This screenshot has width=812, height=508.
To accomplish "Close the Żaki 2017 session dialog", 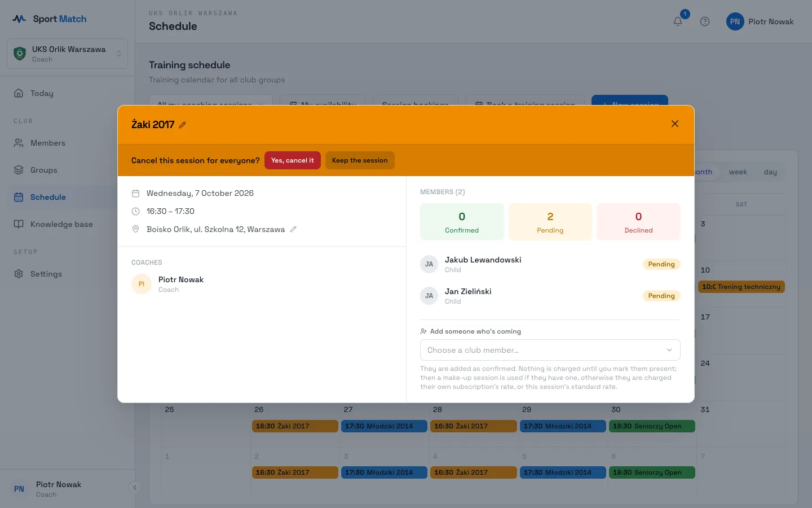I will [675, 124].
